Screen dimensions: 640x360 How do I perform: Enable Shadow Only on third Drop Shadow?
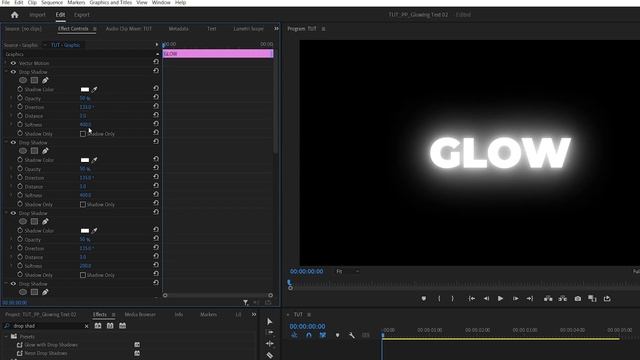click(83, 275)
